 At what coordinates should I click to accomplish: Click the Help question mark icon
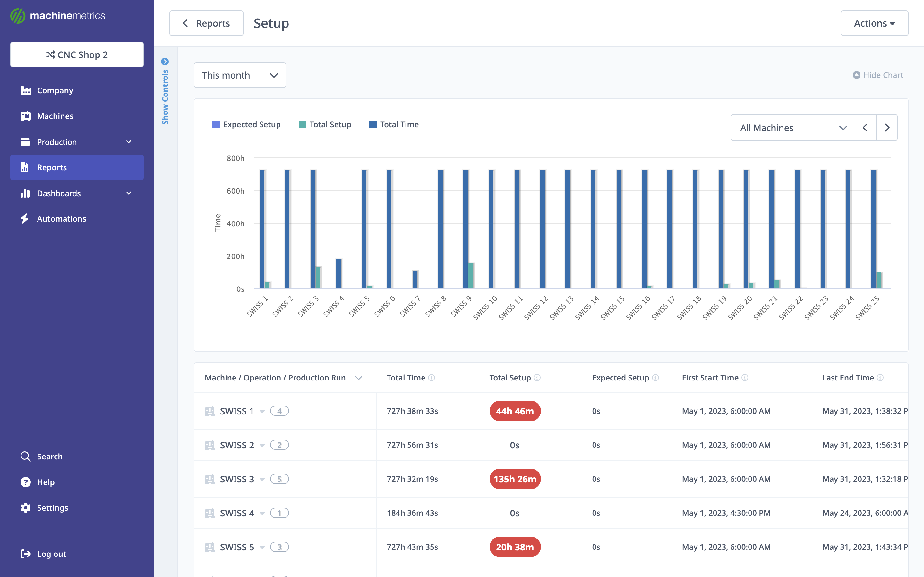pyautogui.click(x=26, y=482)
